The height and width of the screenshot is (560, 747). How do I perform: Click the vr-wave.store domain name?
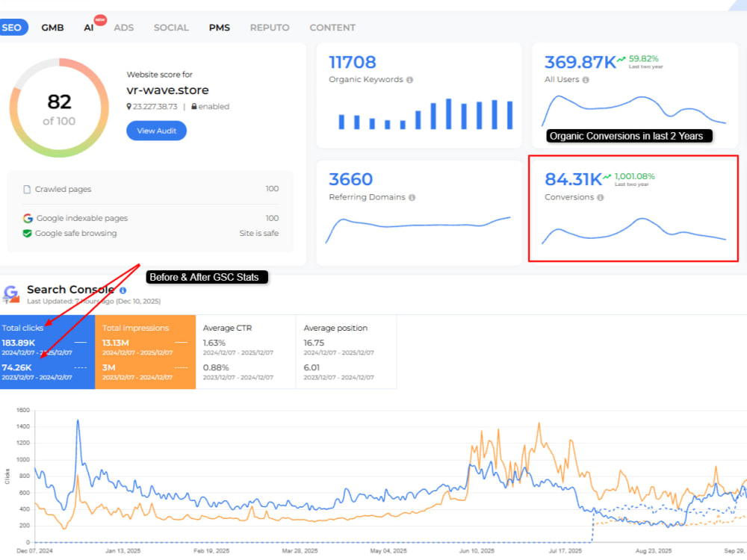tap(167, 90)
